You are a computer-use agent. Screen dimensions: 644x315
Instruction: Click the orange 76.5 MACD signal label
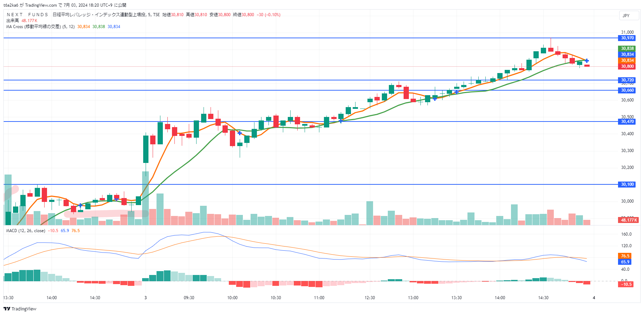(x=625, y=256)
